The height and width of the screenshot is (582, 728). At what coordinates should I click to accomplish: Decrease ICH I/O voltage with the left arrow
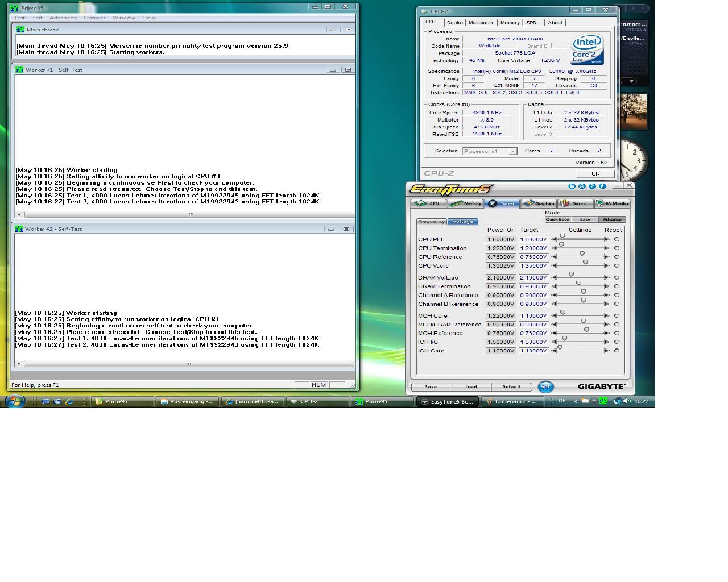tap(554, 342)
